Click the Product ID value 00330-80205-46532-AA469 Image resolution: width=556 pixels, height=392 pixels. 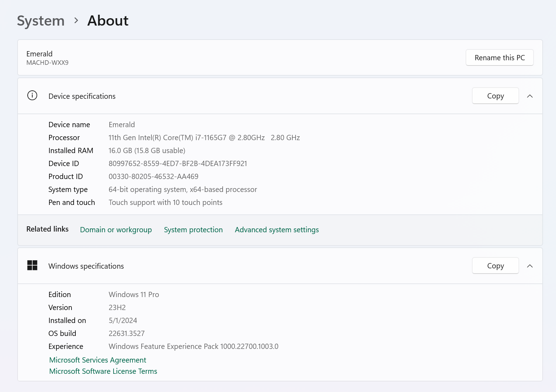click(154, 177)
